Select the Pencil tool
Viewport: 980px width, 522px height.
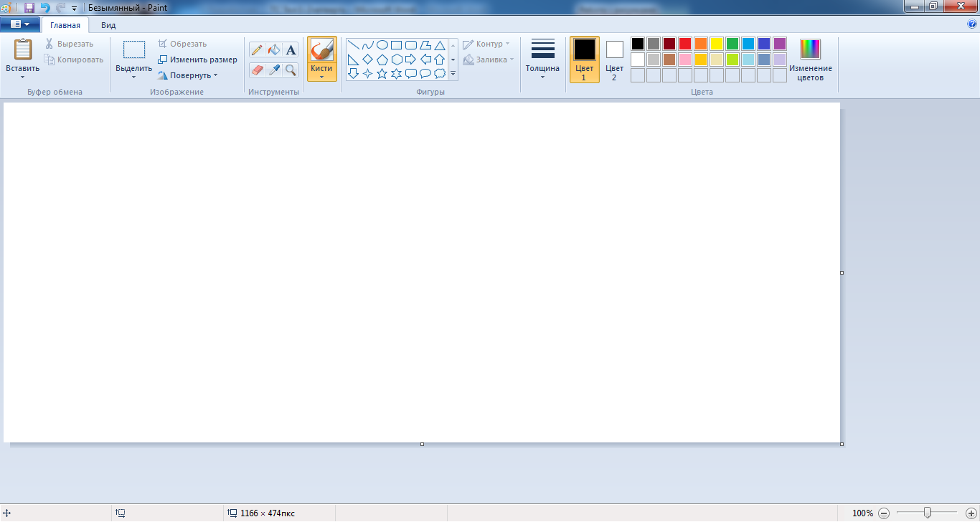[x=257, y=50]
